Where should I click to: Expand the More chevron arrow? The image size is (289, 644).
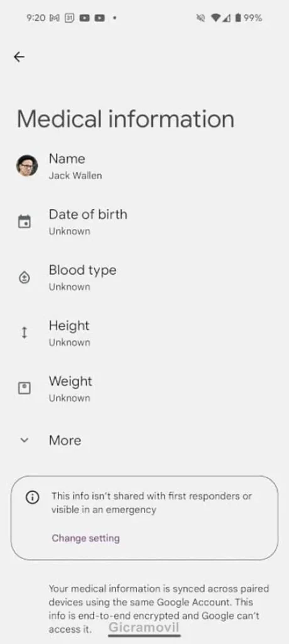[25, 440]
